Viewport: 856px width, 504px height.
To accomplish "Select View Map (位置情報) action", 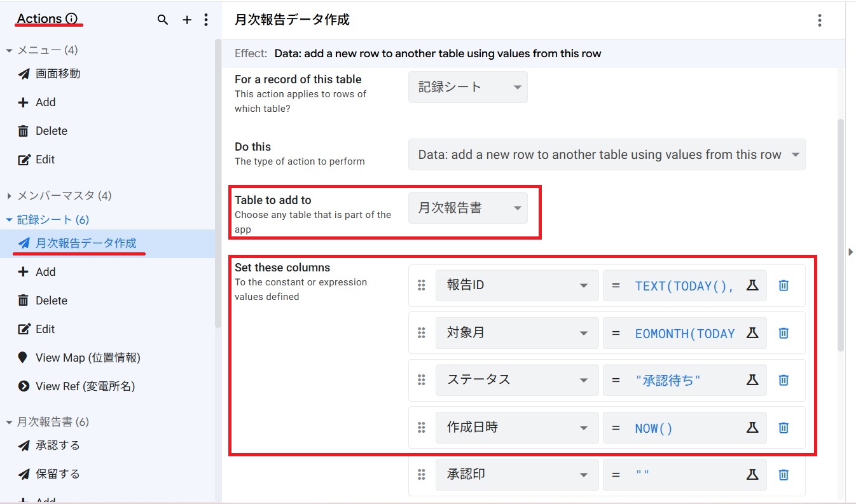I will [x=88, y=358].
